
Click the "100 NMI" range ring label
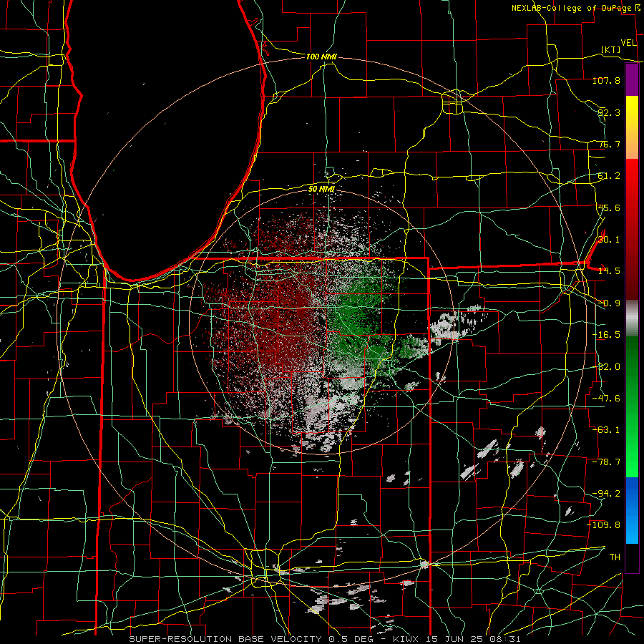pyautogui.click(x=321, y=57)
